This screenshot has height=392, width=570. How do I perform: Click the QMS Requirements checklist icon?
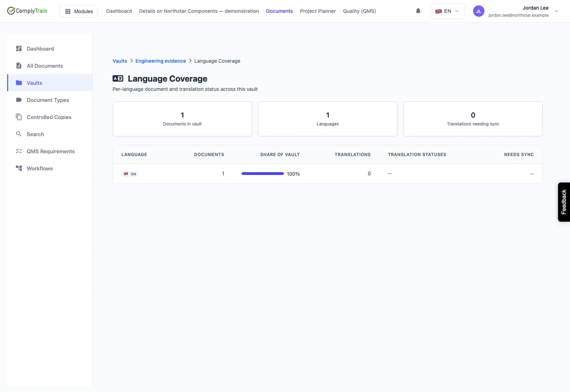pos(19,151)
